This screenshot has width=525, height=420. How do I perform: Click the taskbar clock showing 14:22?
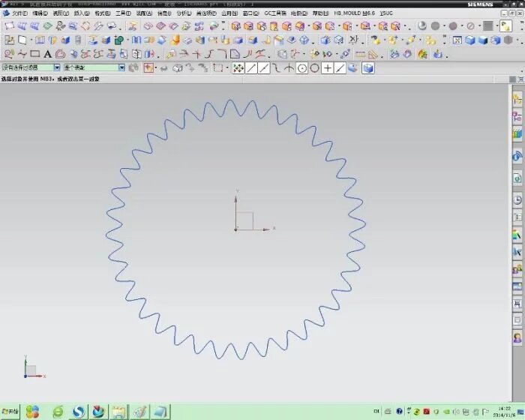click(505, 412)
